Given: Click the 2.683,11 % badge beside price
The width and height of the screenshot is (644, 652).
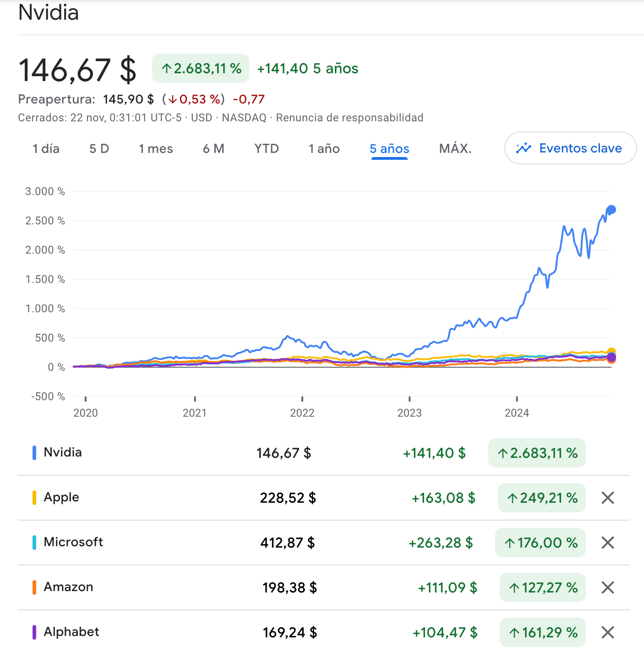Looking at the screenshot, I should click(x=201, y=68).
